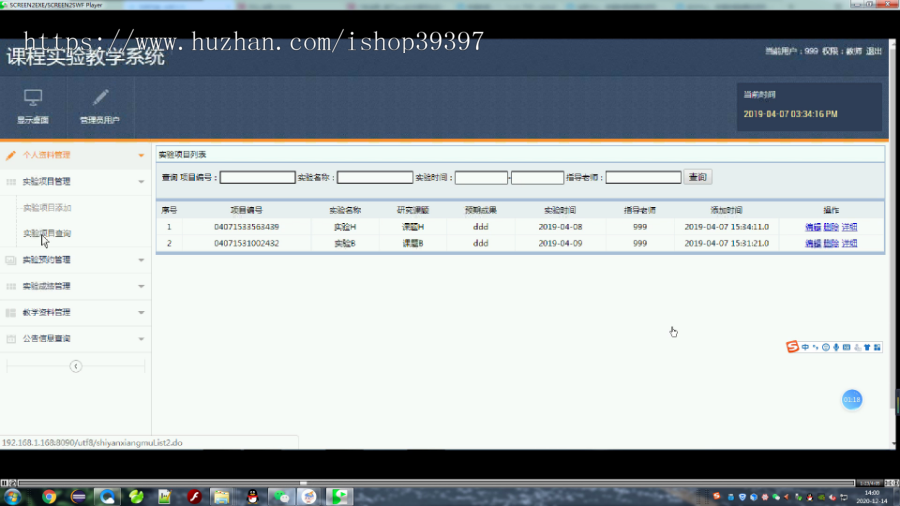This screenshot has height=506, width=900.
Task: Click 详细 for project 04071531002432
Action: (x=849, y=243)
